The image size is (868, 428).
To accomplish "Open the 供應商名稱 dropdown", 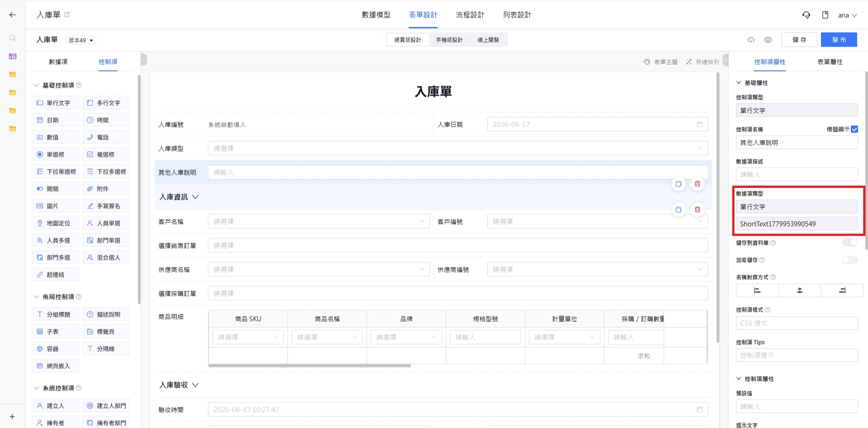I will click(319, 269).
